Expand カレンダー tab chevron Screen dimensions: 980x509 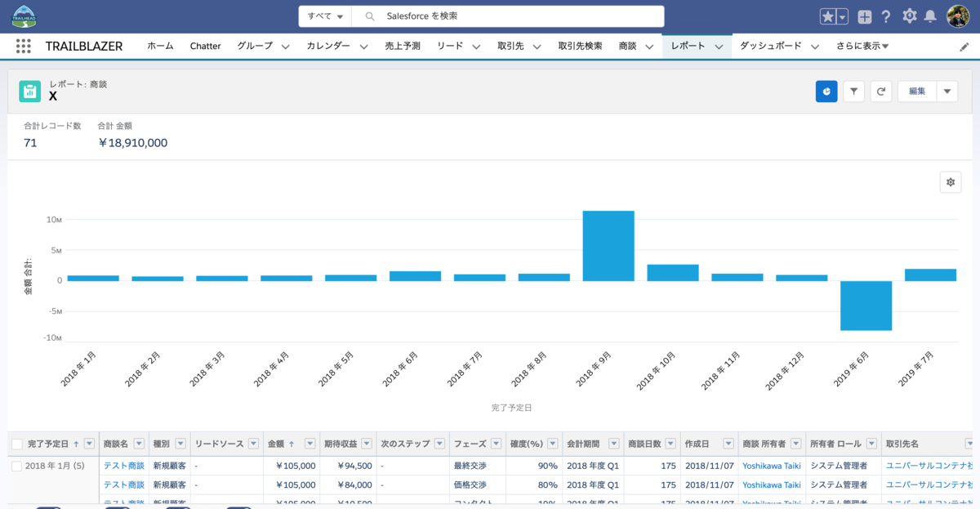coord(363,47)
